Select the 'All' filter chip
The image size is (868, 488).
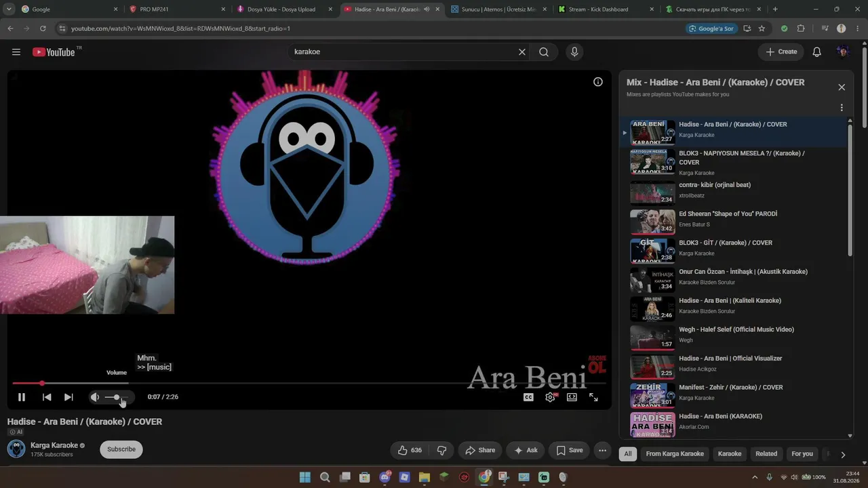click(628, 454)
